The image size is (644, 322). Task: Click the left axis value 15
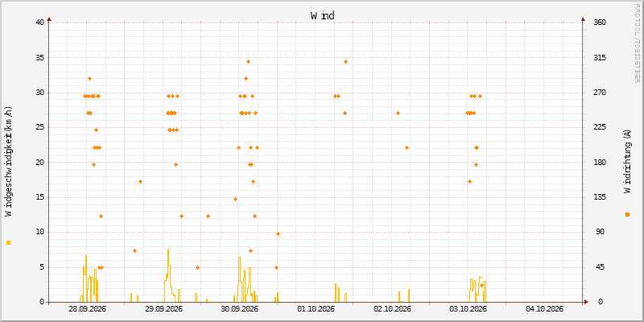[x=39, y=197]
